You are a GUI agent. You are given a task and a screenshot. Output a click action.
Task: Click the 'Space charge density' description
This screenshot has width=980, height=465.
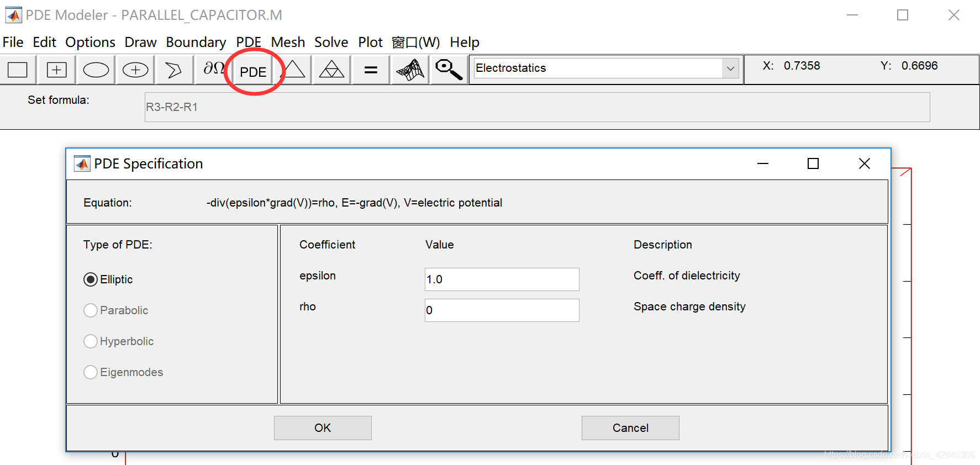click(689, 307)
